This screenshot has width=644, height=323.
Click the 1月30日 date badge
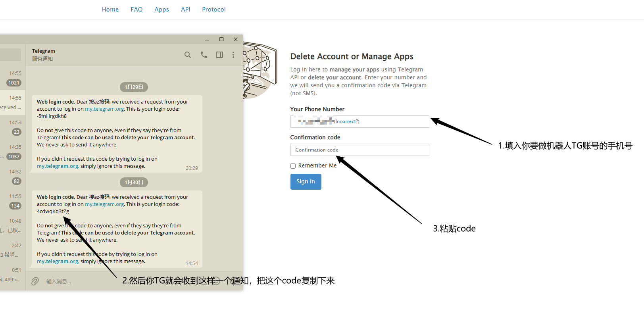(x=134, y=182)
